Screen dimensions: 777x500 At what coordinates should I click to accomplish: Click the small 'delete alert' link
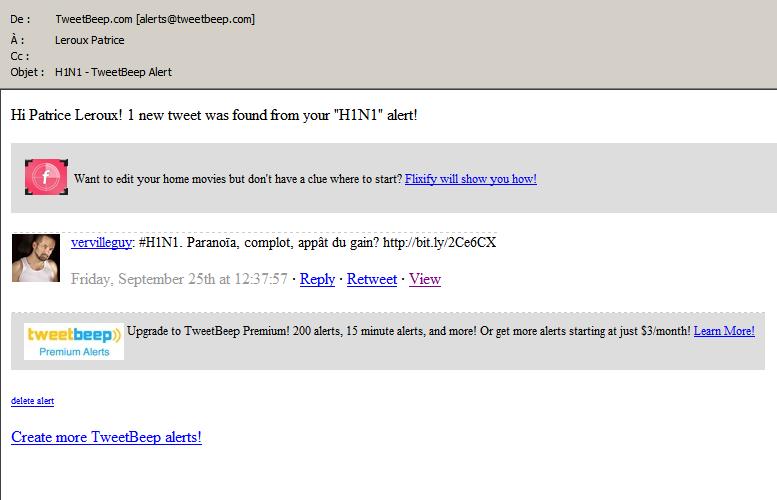pyautogui.click(x=32, y=401)
